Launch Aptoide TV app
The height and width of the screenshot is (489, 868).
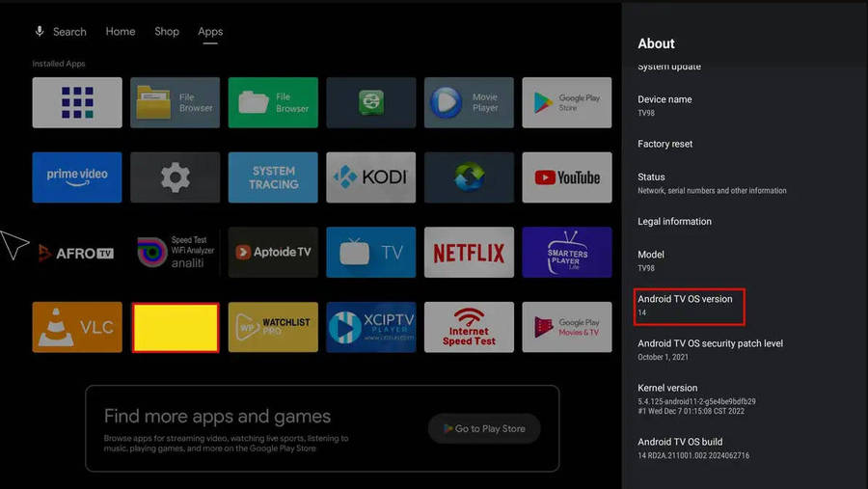(273, 253)
